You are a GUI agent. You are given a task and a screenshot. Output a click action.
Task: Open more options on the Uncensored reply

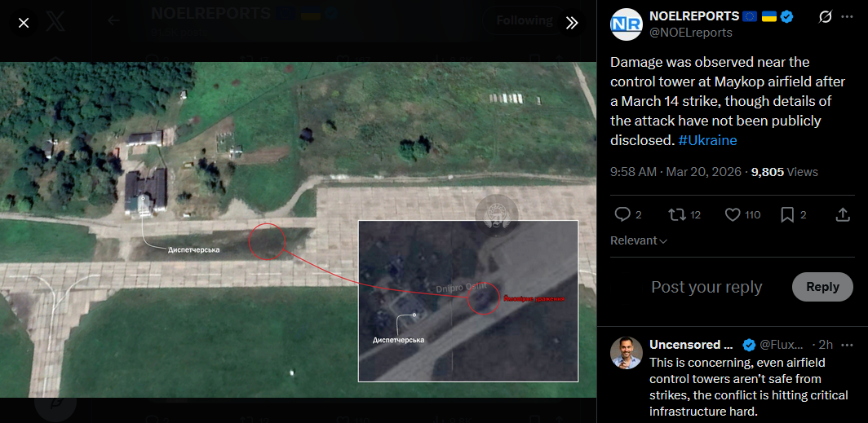(847, 345)
